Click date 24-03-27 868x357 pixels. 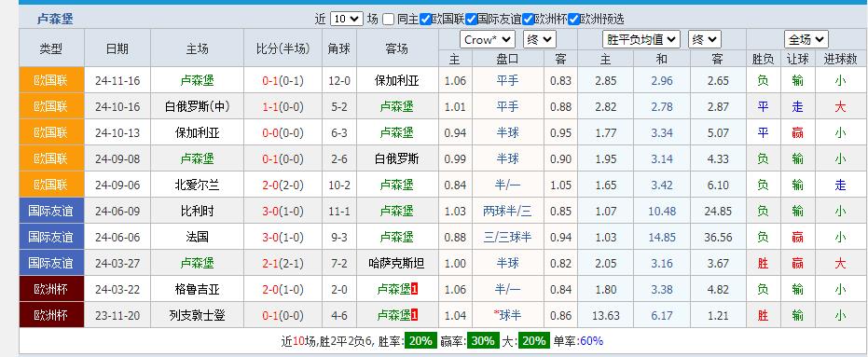click(117, 264)
